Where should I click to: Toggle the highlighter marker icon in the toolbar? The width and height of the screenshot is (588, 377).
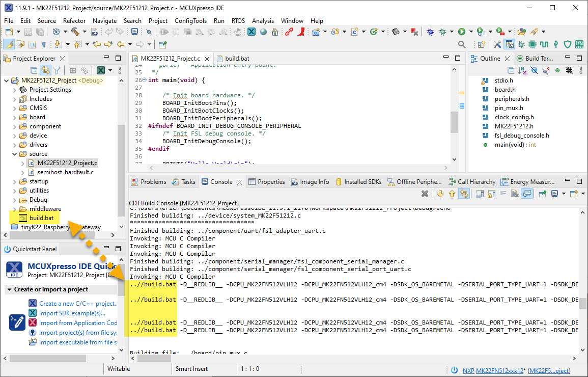pyautogui.click(x=9, y=45)
